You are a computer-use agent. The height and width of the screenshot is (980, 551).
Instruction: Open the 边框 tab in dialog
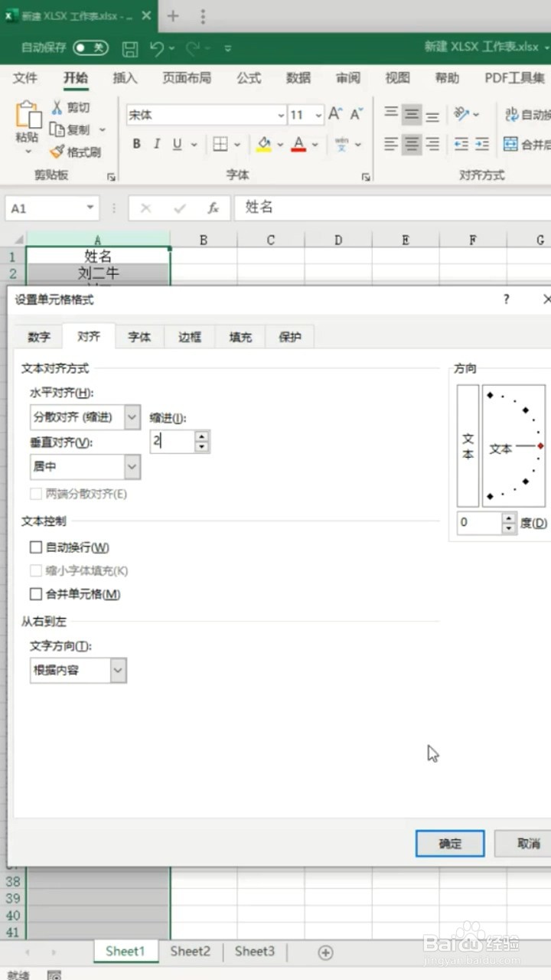pos(190,337)
